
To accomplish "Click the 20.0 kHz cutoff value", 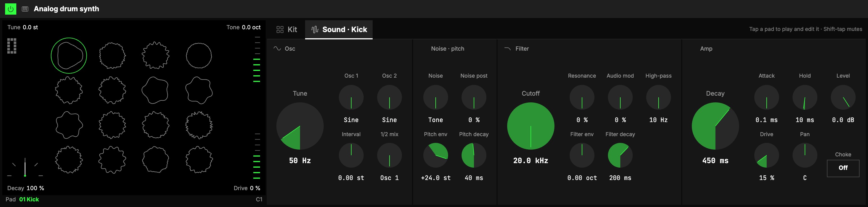I will pyautogui.click(x=531, y=161).
